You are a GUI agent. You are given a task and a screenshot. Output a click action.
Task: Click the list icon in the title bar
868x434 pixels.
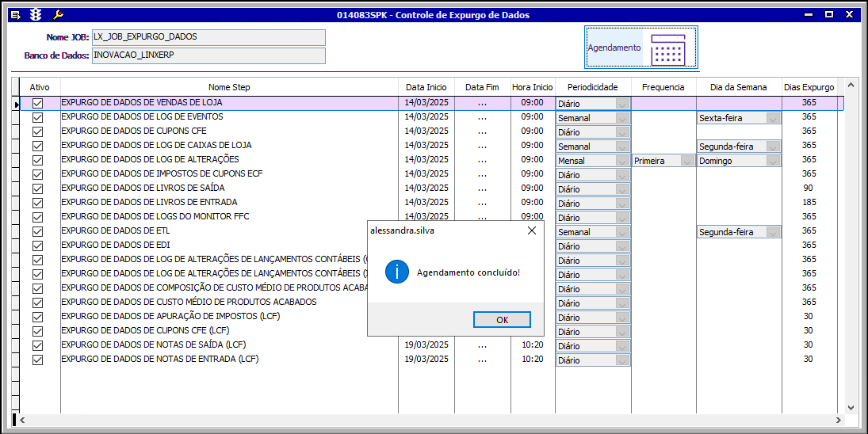(16, 15)
